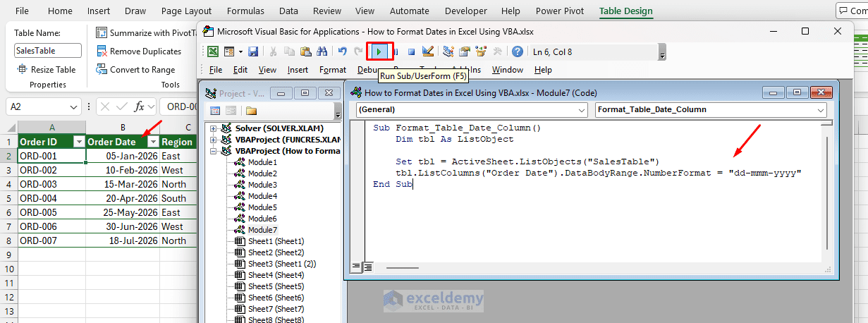
Task: Toggle Design Mode icon in VBA toolbar
Action: coord(428,51)
